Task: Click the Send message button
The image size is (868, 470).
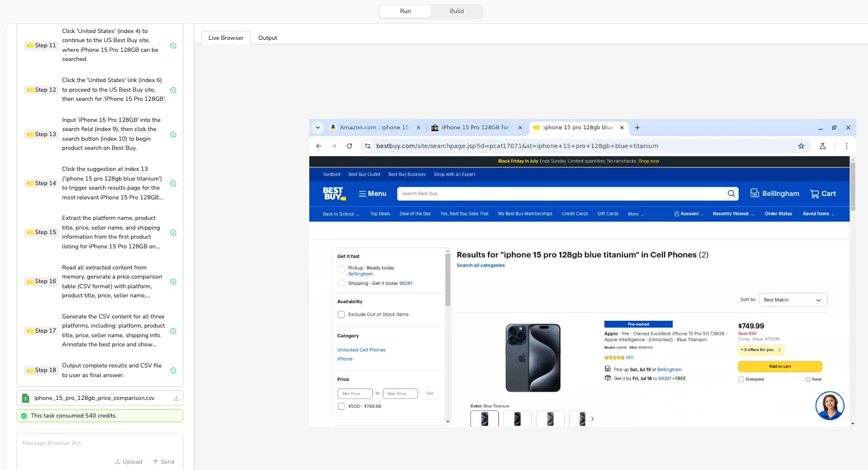Action: [x=163, y=462]
